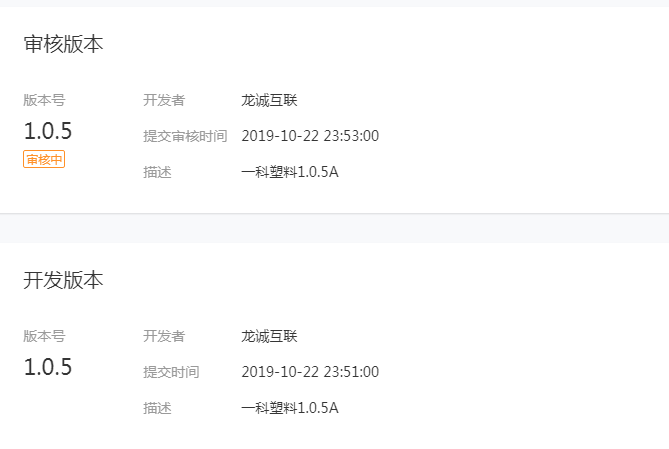The height and width of the screenshot is (449, 669).
Task: Click the 开发版本 section heading
Action: point(63,280)
